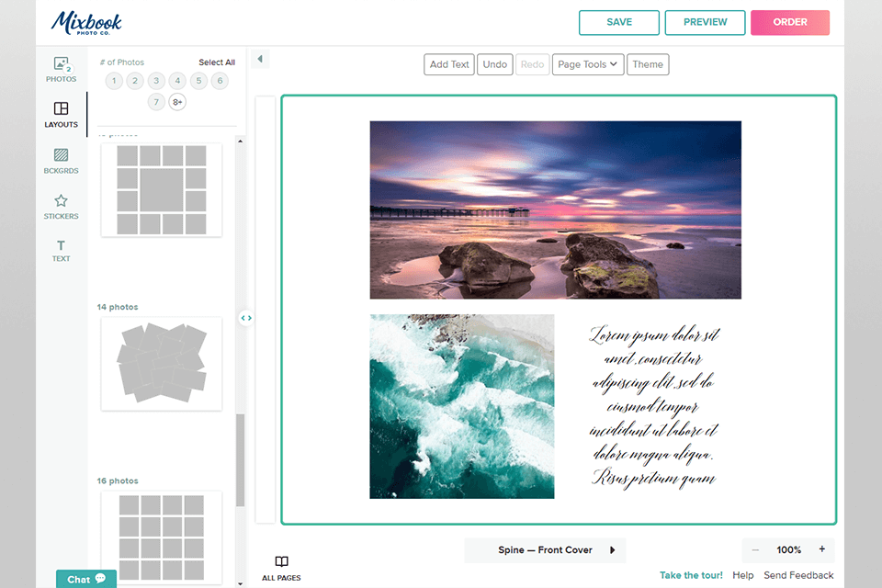This screenshot has height=588, width=882.
Task: Select the aerial ocean waves photo
Action: tap(462, 406)
